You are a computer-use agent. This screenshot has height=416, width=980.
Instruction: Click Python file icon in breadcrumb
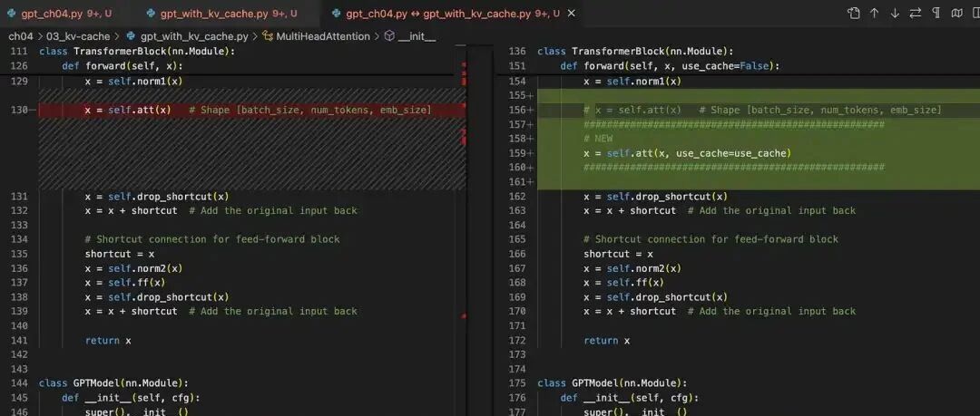(131, 36)
